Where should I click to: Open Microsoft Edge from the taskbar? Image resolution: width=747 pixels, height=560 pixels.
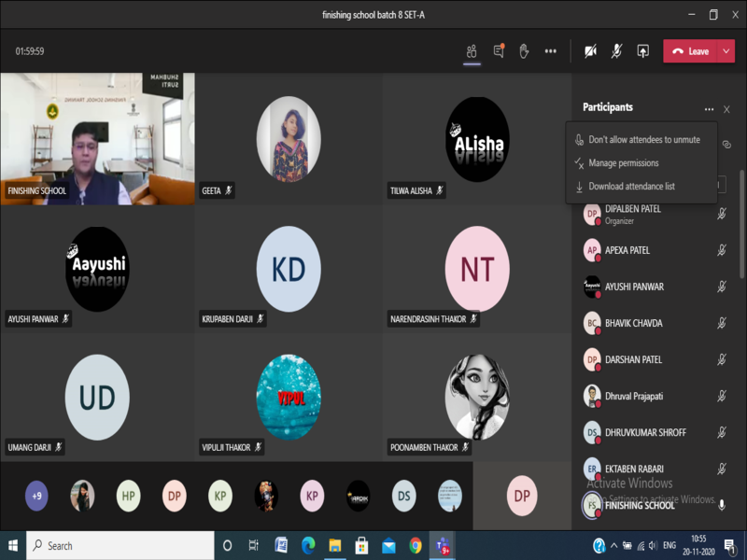308,545
